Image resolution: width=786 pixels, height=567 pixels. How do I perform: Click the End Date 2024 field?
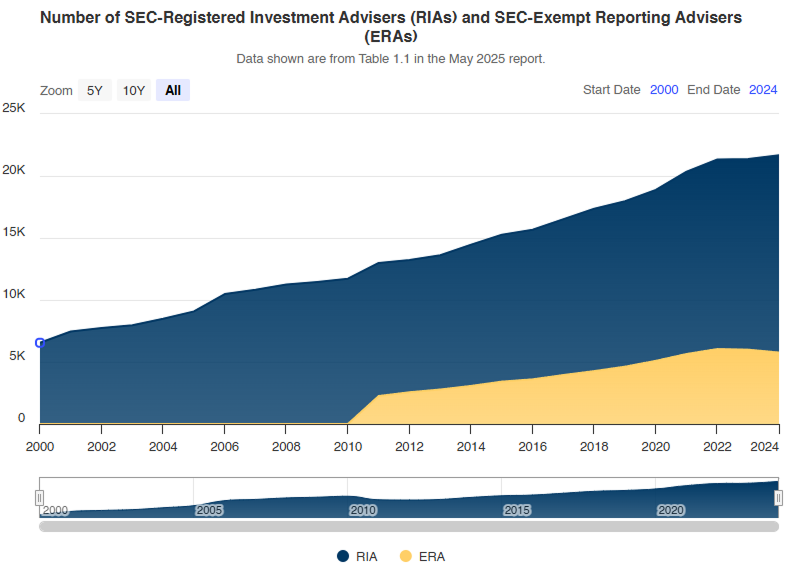click(x=763, y=90)
